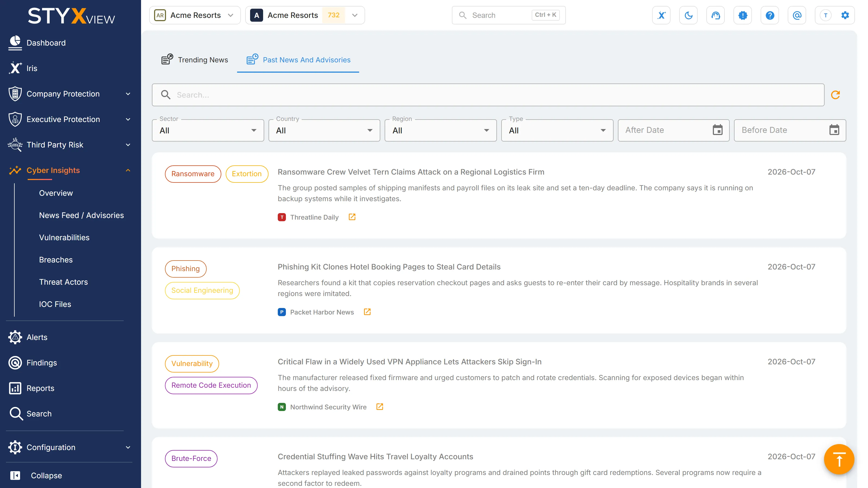This screenshot has height=488, width=868.
Task: Click the Findings sidebar icon
Action: click(x=15, y=363)
